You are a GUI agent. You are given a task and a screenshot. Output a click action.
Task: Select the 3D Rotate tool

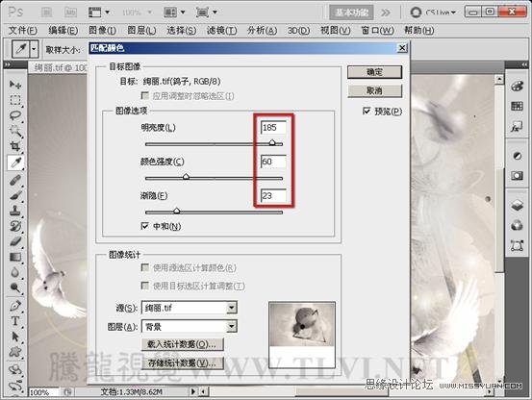click(x=15, y=369)
